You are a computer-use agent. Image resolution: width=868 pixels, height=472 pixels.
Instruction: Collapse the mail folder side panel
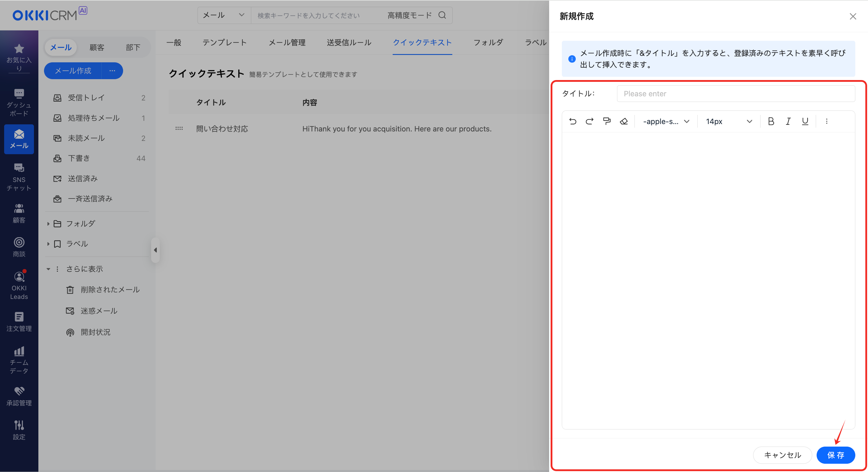click(x=155, y=250)
